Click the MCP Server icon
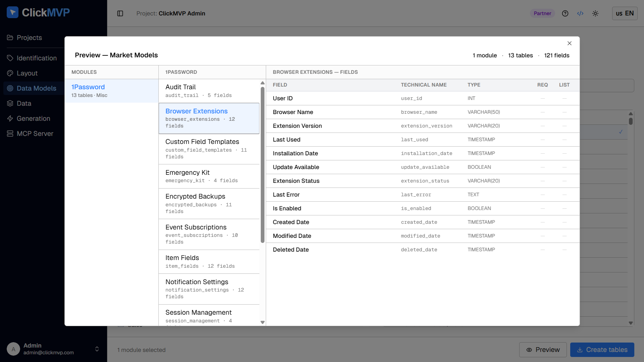The height and width of the screenshot is (362, 644). click(10, 134)
